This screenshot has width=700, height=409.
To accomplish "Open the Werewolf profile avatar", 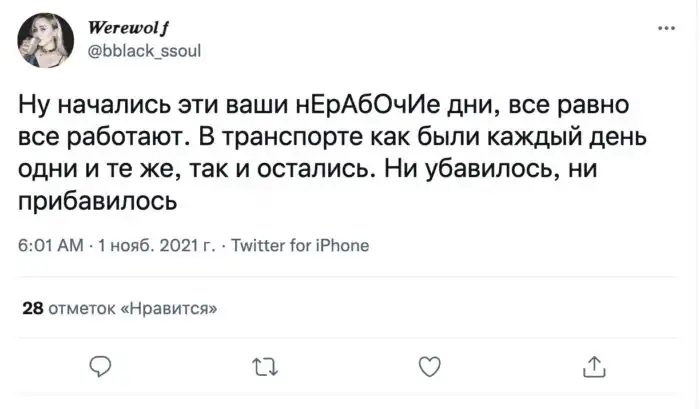I will point(43,38).
